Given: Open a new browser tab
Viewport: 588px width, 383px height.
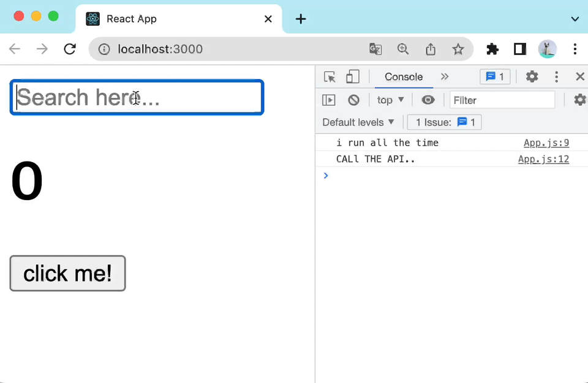Looking at the screenshot, I should 301,19.
